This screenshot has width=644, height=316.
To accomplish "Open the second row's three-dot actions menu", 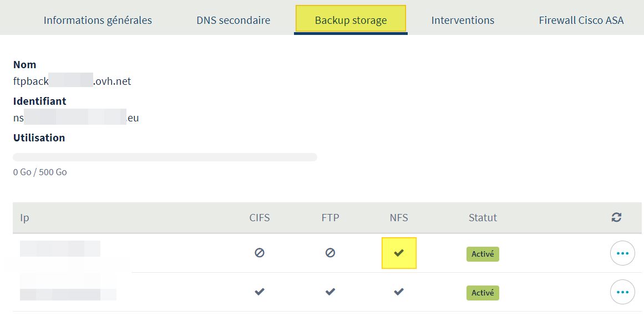I will click(x=622, y=292).
